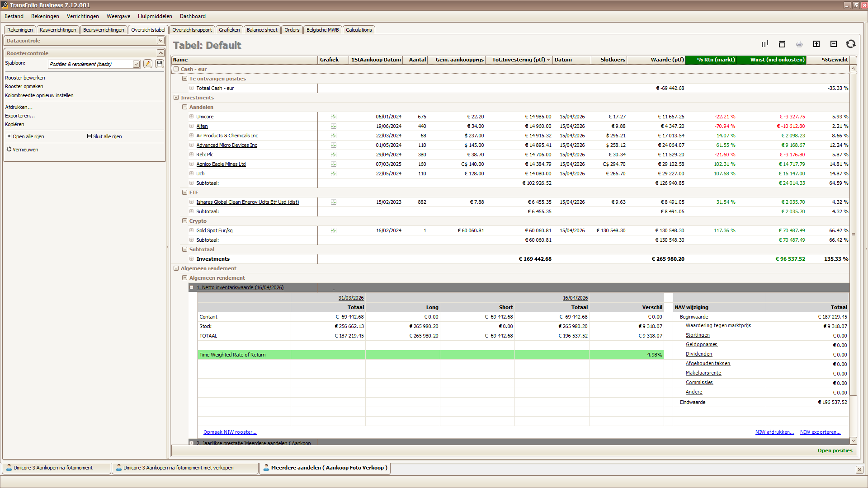Image resolution: width=868 pixels, height=488 pixels.
Task: Click the collapse-all minus box toolbar icon
Action: tap(834, 44)
